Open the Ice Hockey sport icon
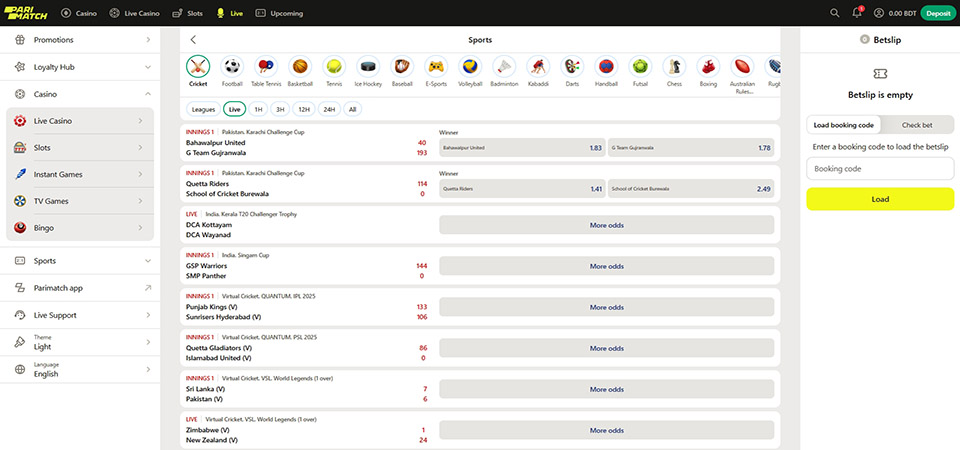 (x=368, y=66)
